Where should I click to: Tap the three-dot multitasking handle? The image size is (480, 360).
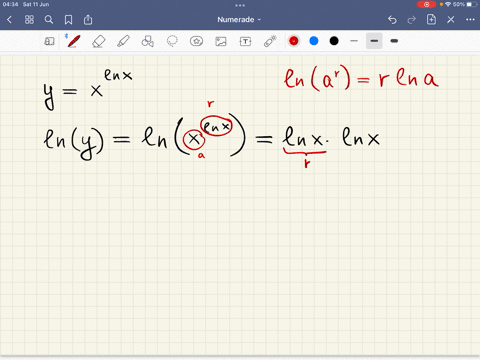click(x=240, y=5)
